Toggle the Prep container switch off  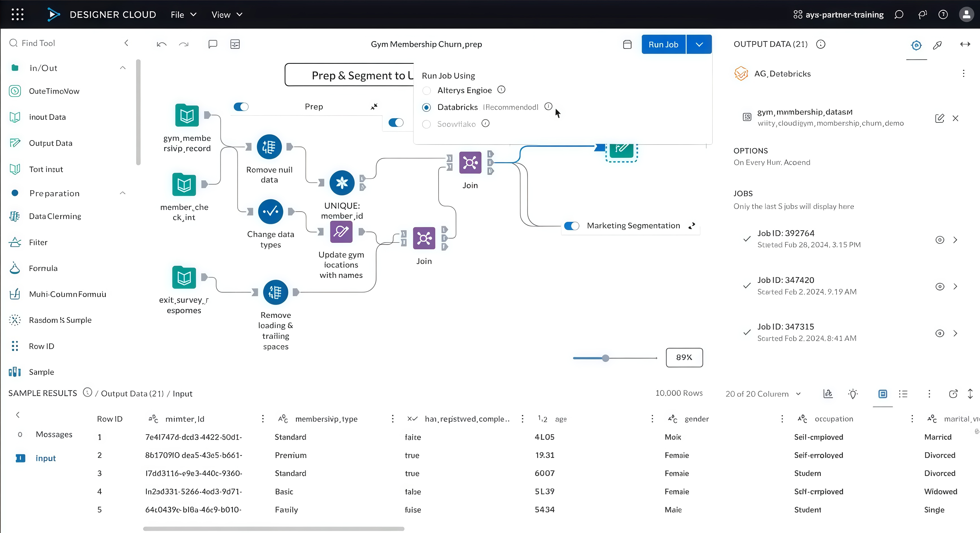(241, 107)
